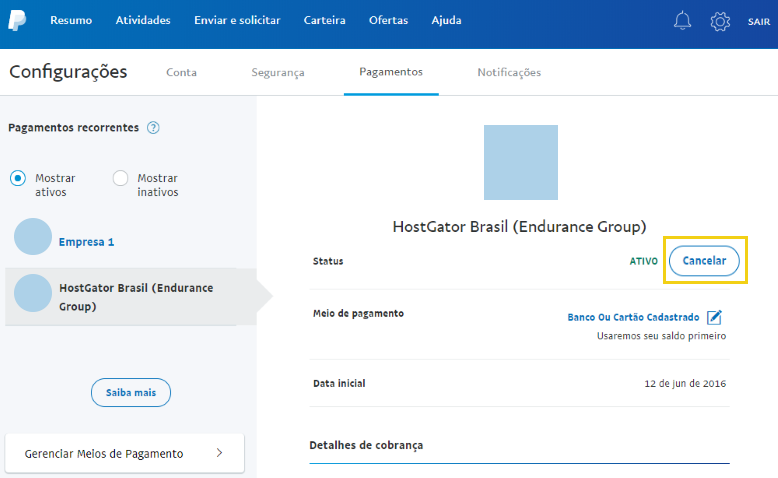Click the Cancelar button
Image resolution: width=778 pixels, height=478 pixels.
(704, 261)
